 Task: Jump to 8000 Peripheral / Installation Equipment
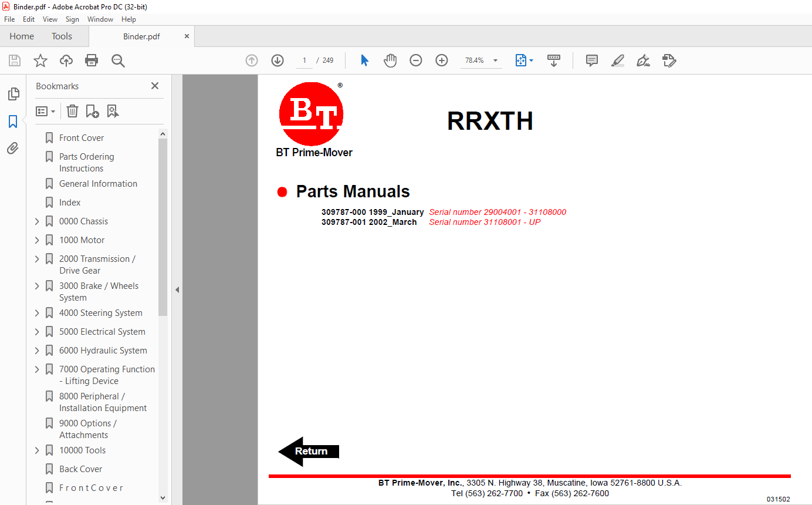(x=103, y=402)
